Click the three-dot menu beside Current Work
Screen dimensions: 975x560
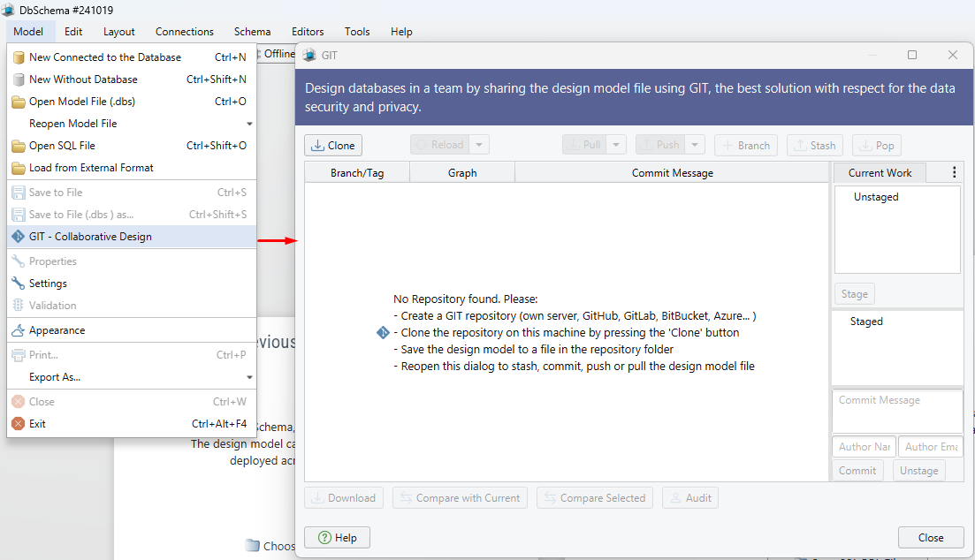pos(955,173)
